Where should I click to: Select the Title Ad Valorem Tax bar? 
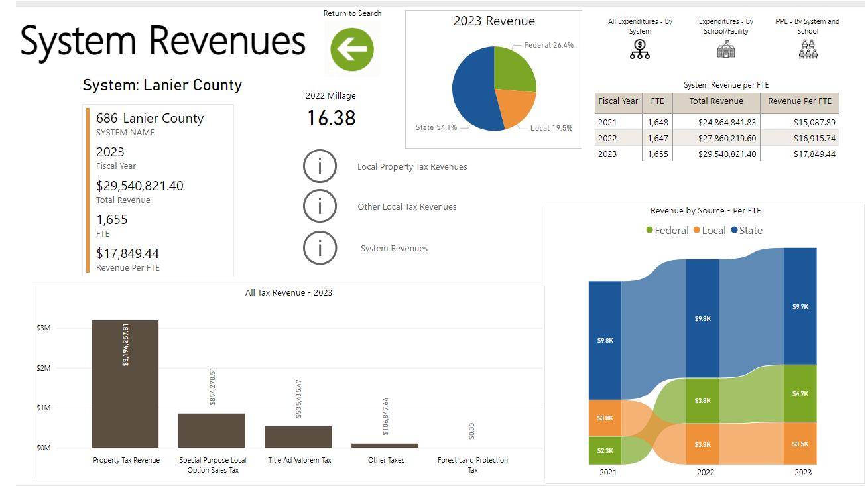click(298, 437)
